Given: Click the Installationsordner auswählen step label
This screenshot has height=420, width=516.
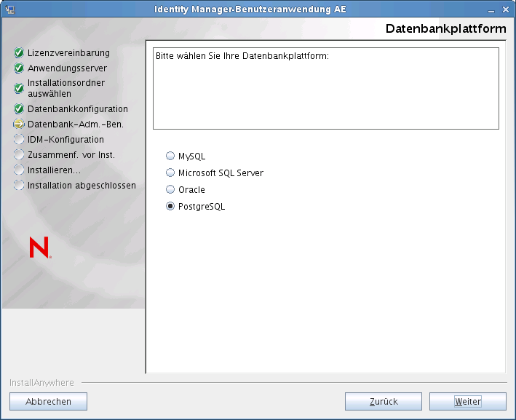Looking at the screenshot, I should pos(66,88).
